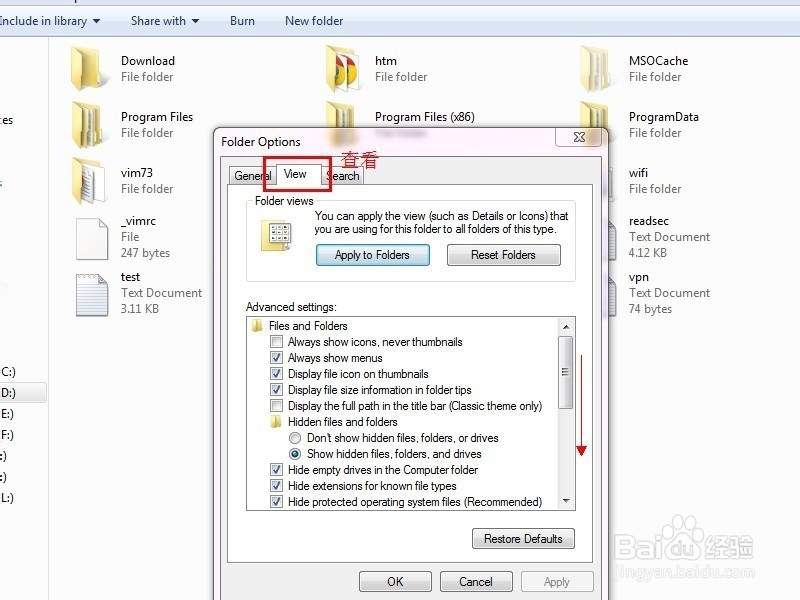Select the L: drive in navigation pane

coord(7,498)
